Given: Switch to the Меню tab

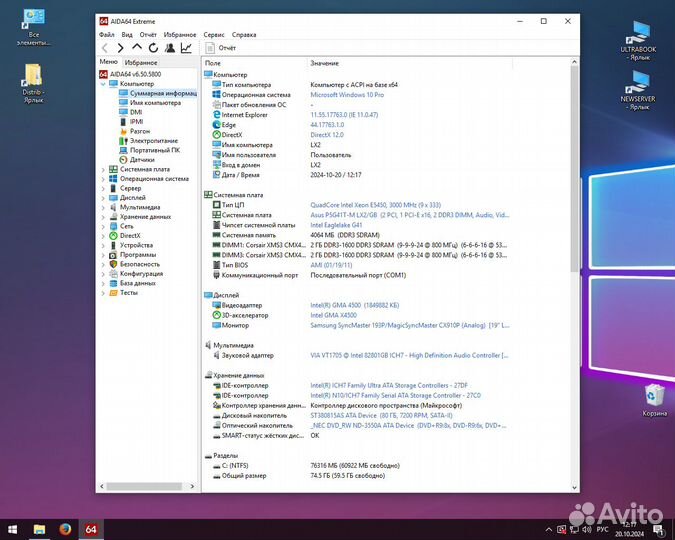Looking at the screenshot, I should (x=108, y=62).
